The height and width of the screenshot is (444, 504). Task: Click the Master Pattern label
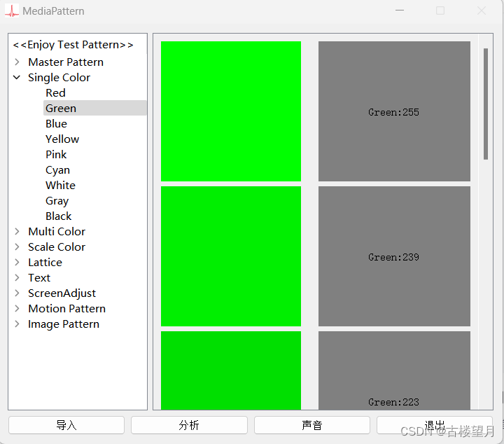tap(66, 62)
